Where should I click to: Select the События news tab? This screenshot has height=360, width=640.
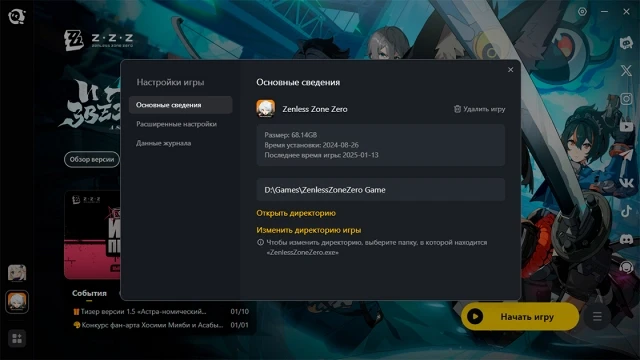[89, 293]
